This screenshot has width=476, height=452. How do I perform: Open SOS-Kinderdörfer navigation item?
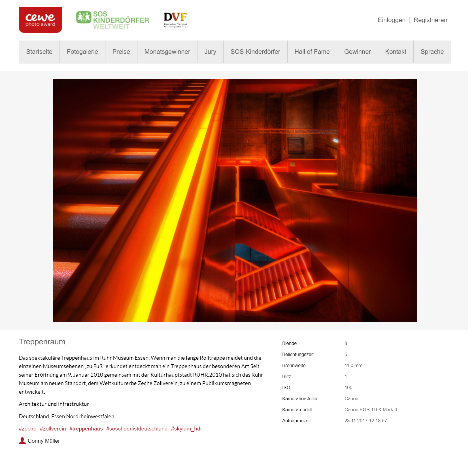click(x=255, y=52)
